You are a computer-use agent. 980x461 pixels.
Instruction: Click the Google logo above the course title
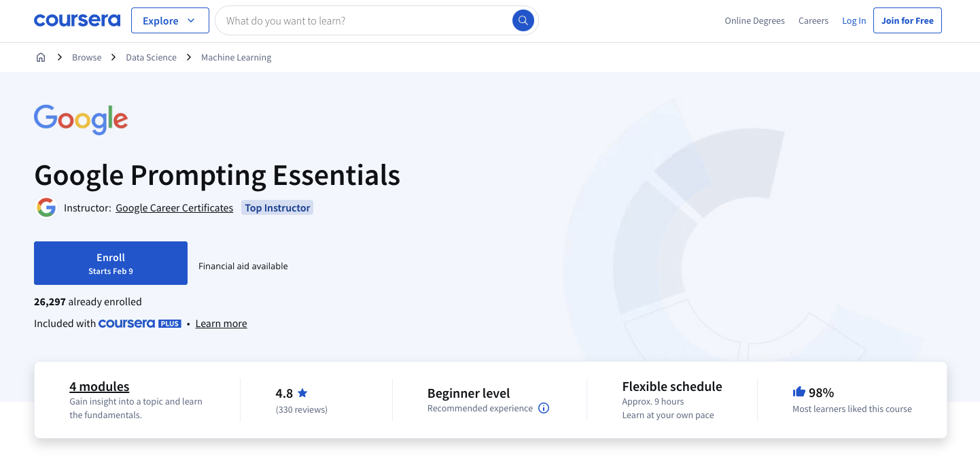pyautogui.click(x=80, y=120)
